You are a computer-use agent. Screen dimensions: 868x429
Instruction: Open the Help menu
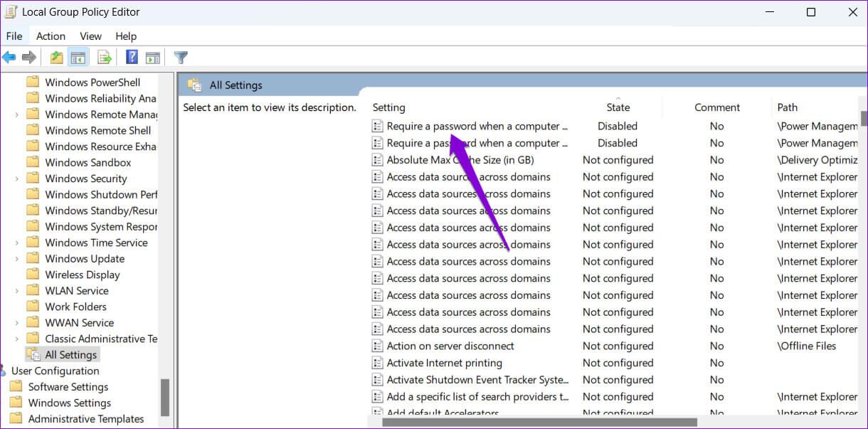(x=126, y=36)
